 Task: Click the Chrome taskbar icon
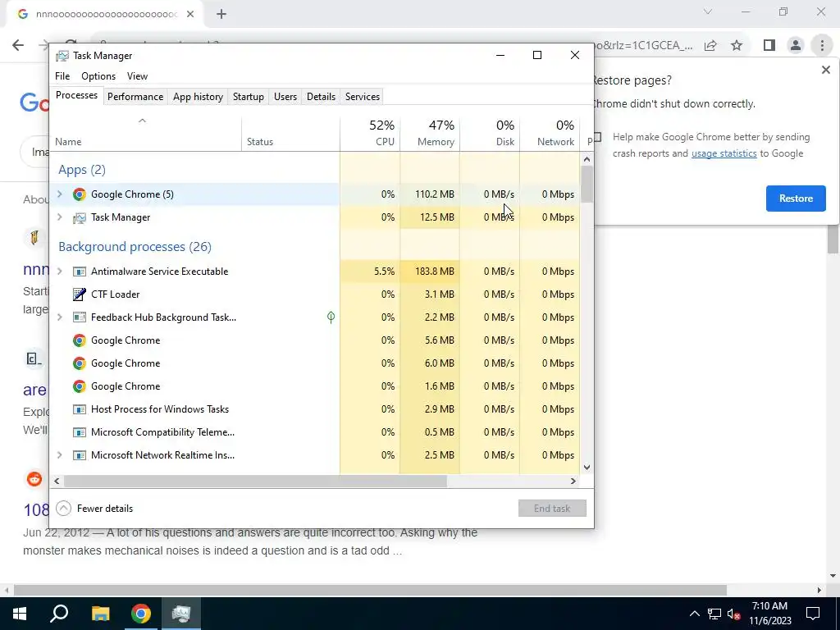pos(140,614)
